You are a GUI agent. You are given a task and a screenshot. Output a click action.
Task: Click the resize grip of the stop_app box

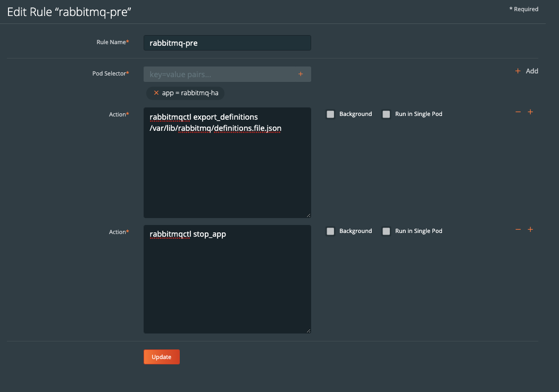pos(308,330)
